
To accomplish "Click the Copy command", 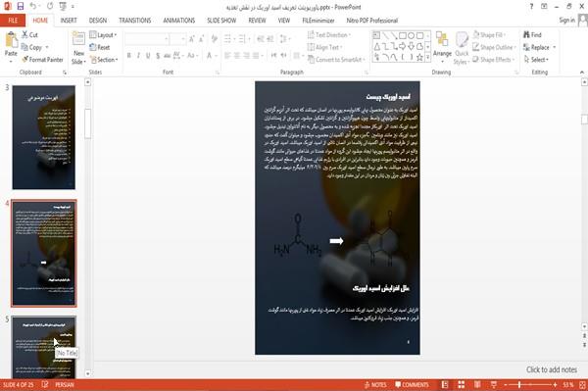I will [x=31, y=47].
